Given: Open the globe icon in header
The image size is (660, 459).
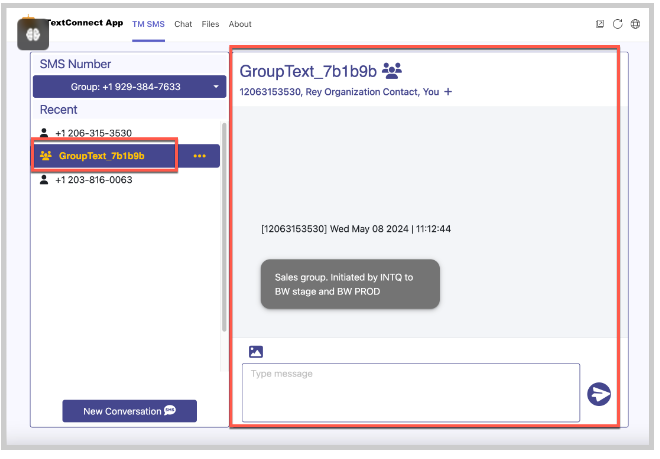Looking at the screenshot, I should pyautogui.click(x=635, y=24).
